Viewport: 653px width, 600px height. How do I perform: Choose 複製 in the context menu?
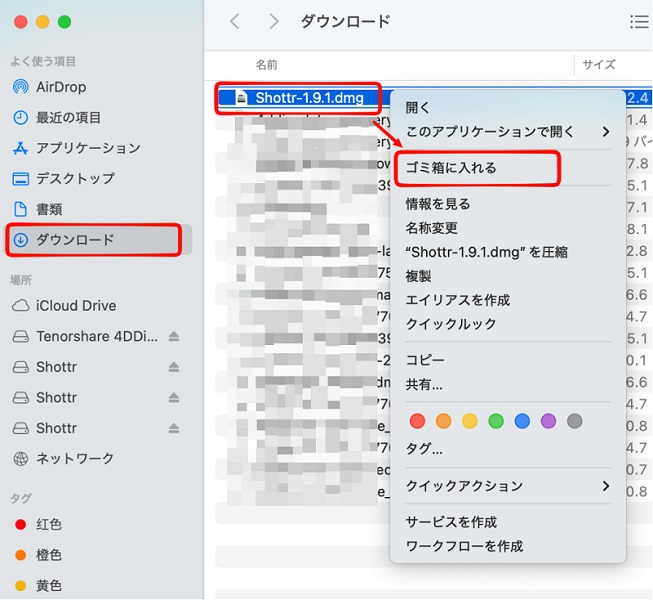(x=419, y=276)
